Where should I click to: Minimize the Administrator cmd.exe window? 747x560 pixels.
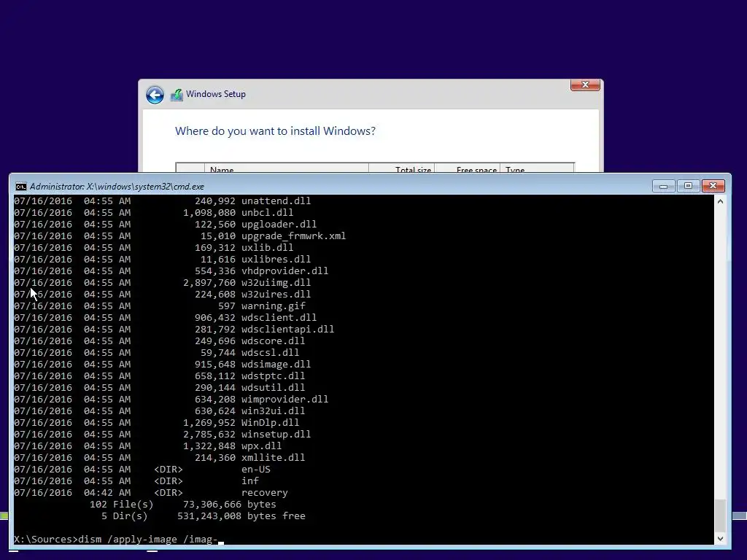tap(663, 186)
